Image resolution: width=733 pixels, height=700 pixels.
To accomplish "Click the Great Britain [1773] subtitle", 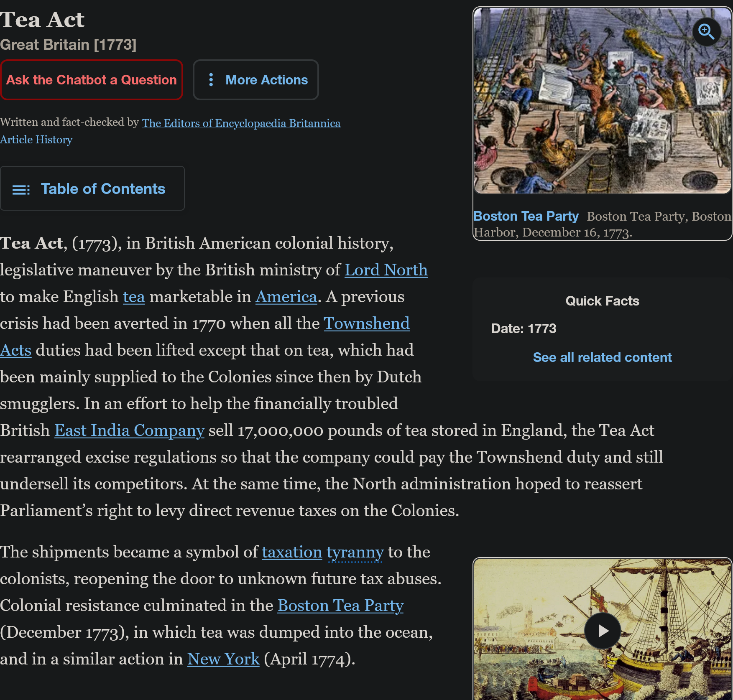I will pyautogui.click(x=68, y=45).
